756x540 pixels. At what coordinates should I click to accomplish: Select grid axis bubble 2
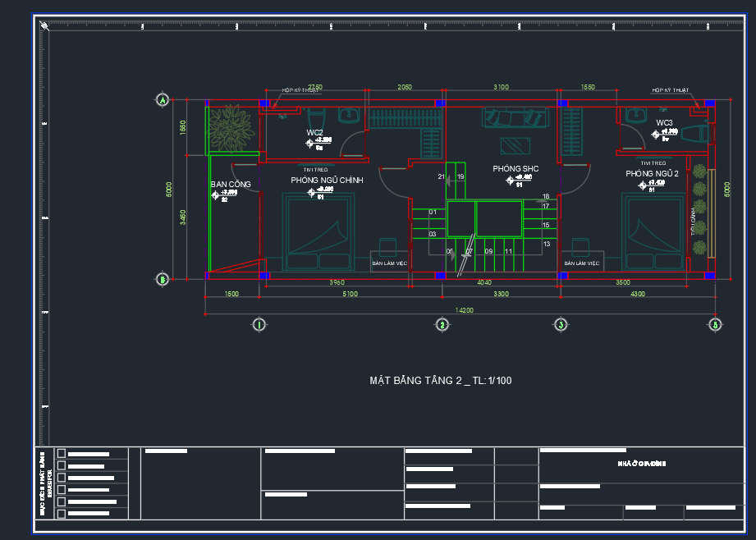coord(442,325)
